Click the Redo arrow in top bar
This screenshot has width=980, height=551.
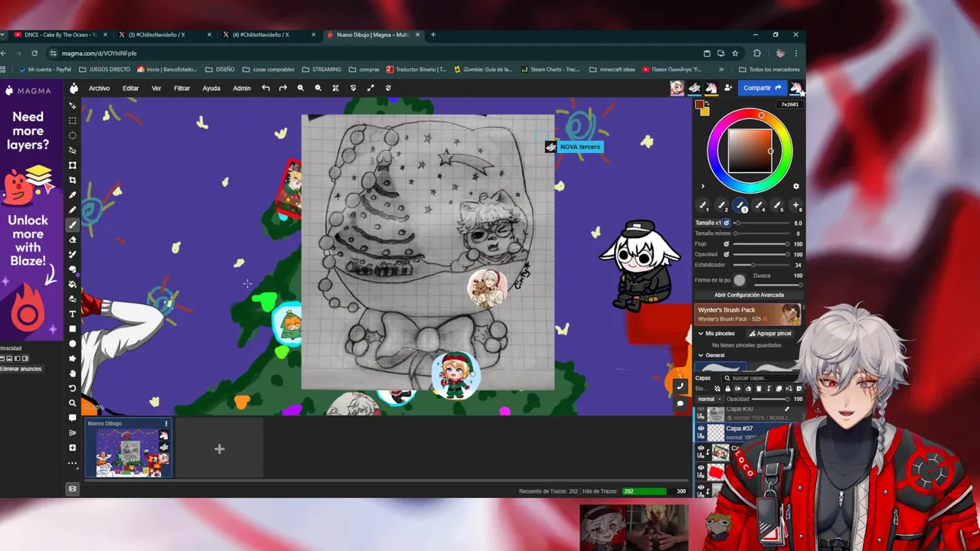pos(283,88)
